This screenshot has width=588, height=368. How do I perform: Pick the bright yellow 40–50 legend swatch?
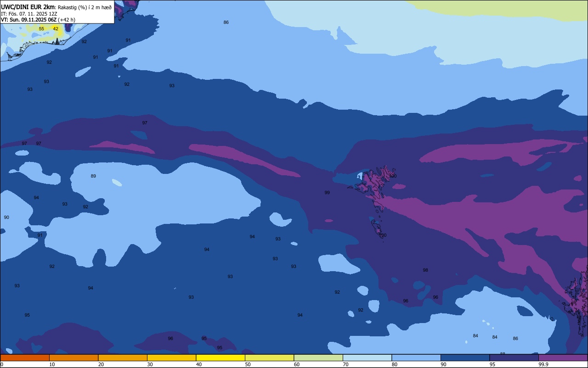point(220,357)
